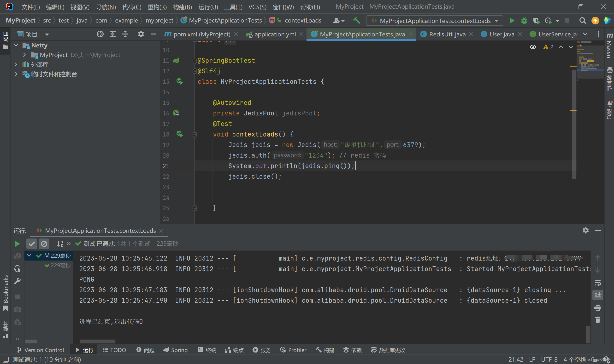The image size is (614, 364).
Task: Select the run panel settings gear
Action: (x=586, y=230)
